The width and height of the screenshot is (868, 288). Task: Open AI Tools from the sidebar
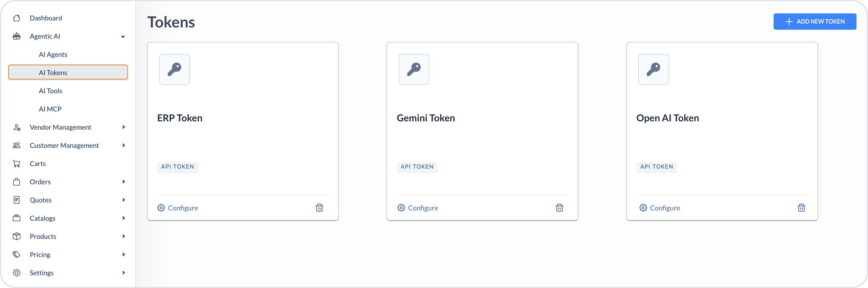pos(51,90)
